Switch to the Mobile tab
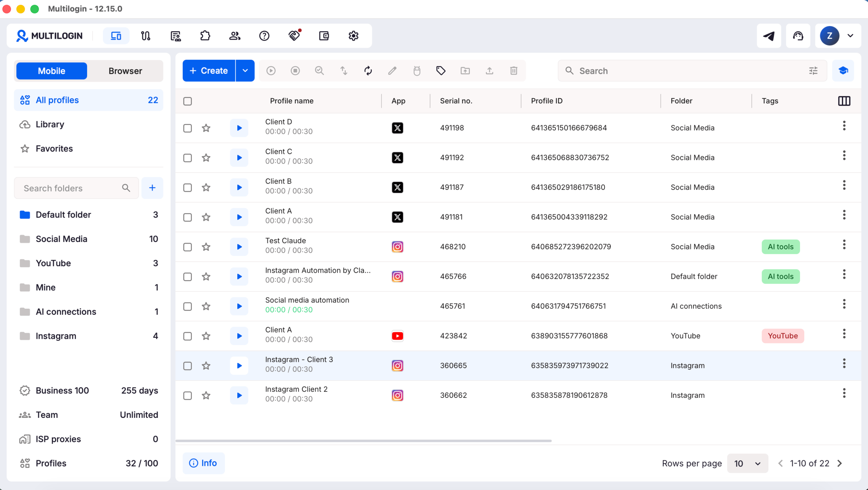The height and width of the screenshot is (490, 868). pos(52,71)
